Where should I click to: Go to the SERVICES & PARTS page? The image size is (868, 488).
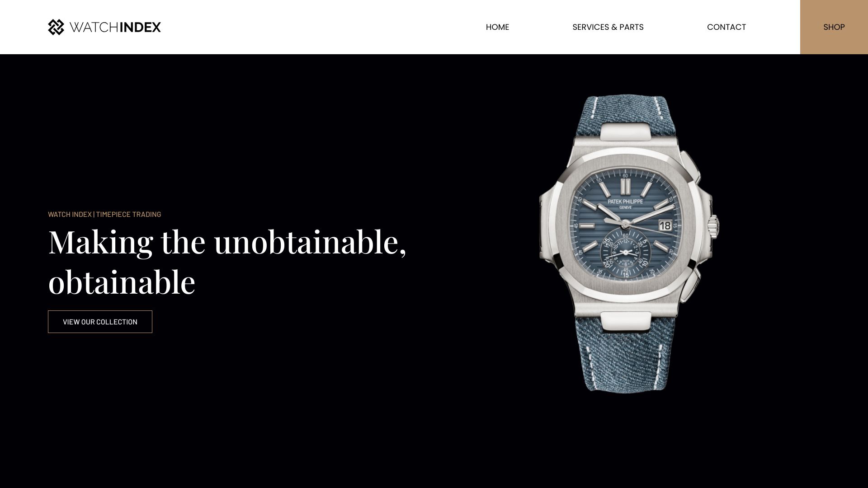(x=608, y=27)
